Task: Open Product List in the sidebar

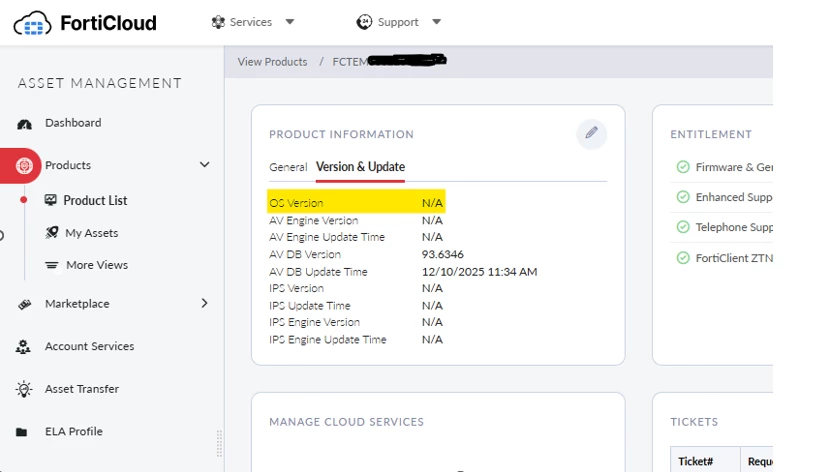Action: [95, 201]
